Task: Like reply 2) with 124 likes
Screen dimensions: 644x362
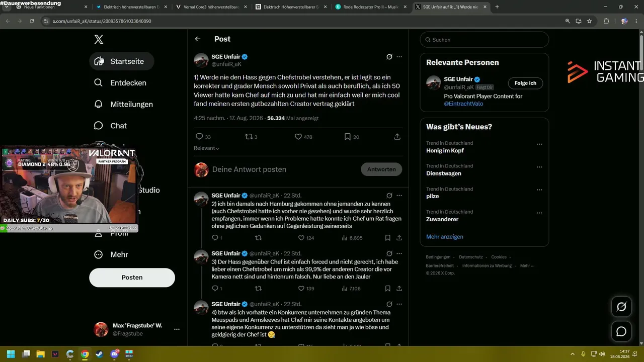Action: coord(301,238)
